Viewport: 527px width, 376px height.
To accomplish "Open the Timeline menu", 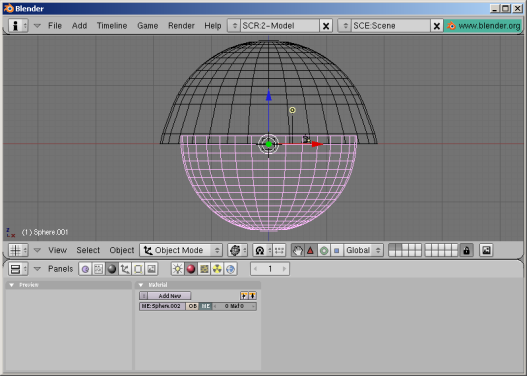I will [112, 26].
